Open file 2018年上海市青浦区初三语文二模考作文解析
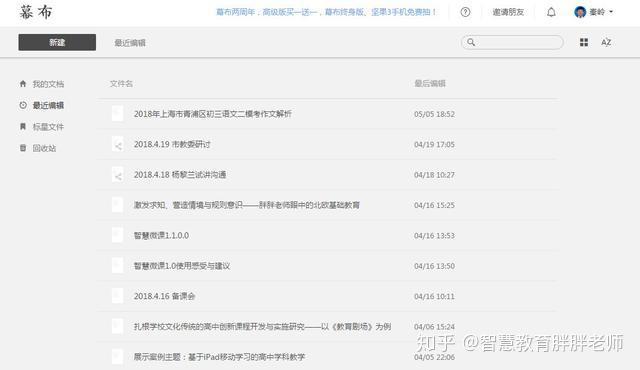 click(x=213, y=114)
